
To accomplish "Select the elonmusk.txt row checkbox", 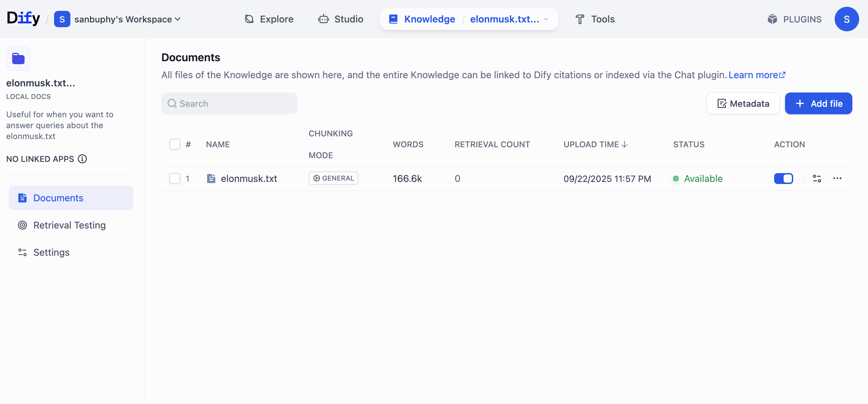I will [175, 179].
